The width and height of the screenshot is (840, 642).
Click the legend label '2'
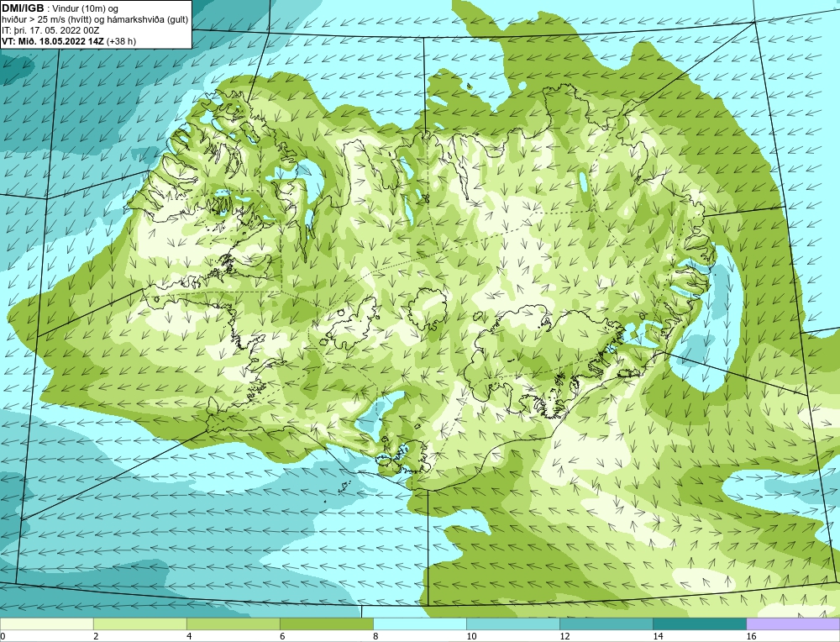pyautogui.click(x=96, y=636)
